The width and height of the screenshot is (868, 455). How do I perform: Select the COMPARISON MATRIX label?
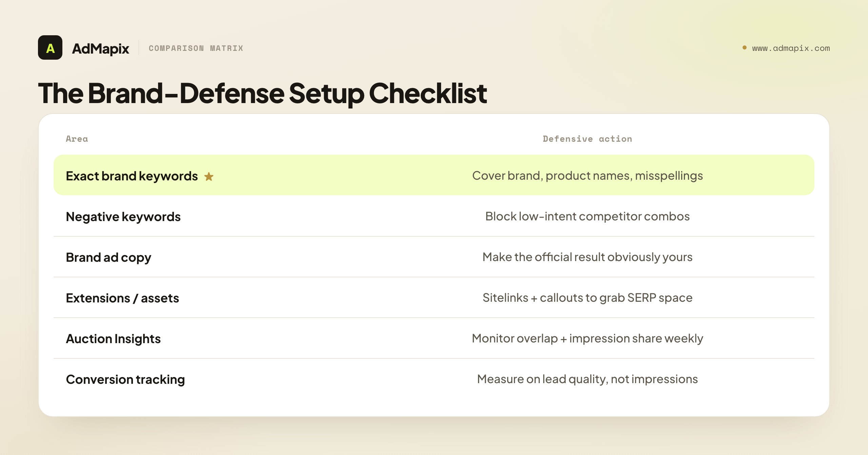pyautogui.click(x=196, y=48)
